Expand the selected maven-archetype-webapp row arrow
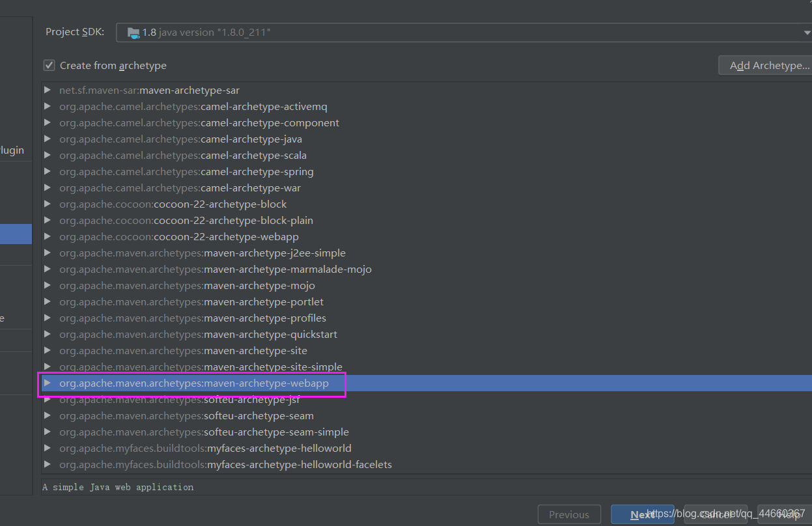This screenshot has width=812, height=526. pyautogui.click(x=47, y=383)
